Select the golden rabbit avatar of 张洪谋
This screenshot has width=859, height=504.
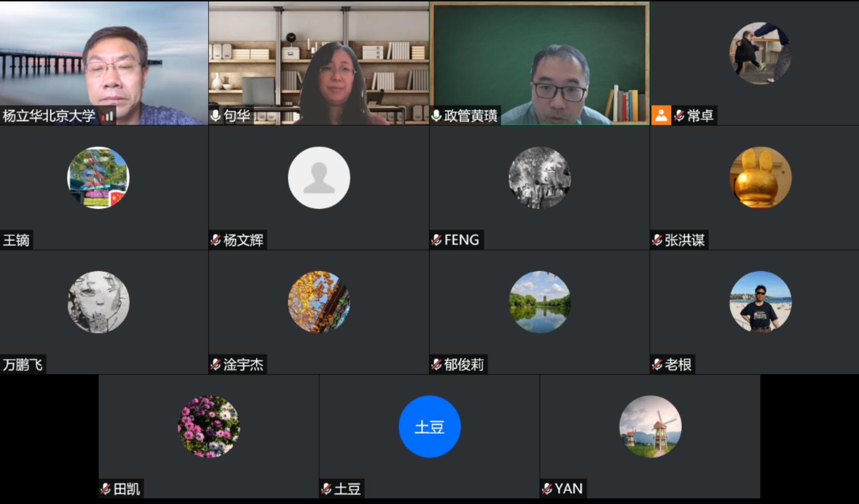point(760,177)
